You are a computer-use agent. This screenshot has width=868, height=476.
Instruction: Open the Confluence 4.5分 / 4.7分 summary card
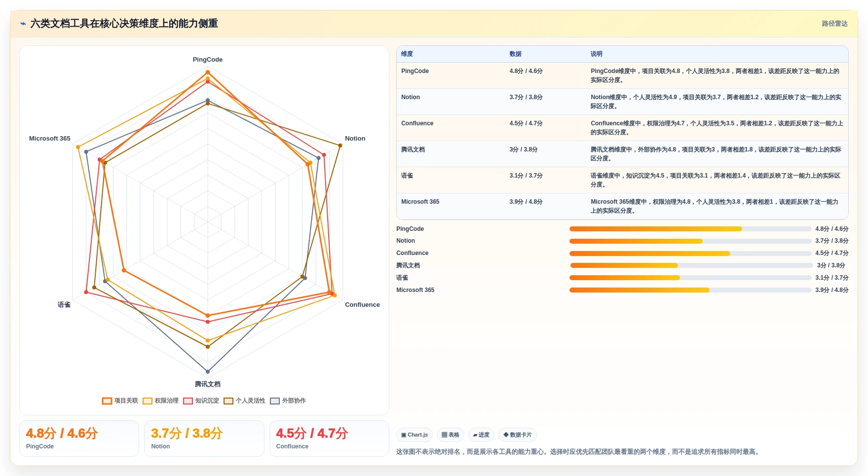coord(330,439)
